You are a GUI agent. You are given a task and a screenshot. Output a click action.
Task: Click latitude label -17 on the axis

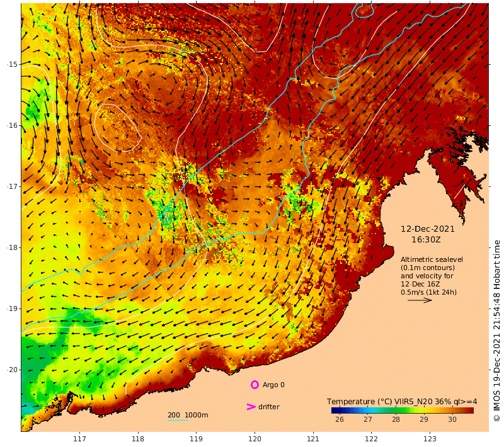(13, 186)
